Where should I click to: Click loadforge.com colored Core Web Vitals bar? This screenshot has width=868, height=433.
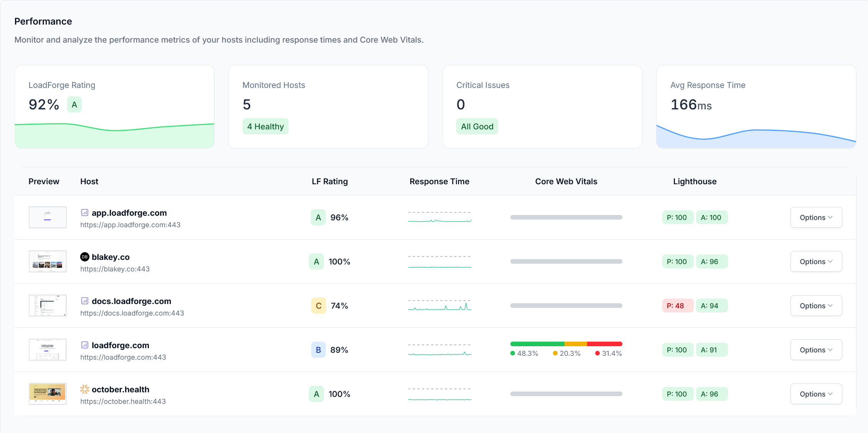click(x=566, y=344)
